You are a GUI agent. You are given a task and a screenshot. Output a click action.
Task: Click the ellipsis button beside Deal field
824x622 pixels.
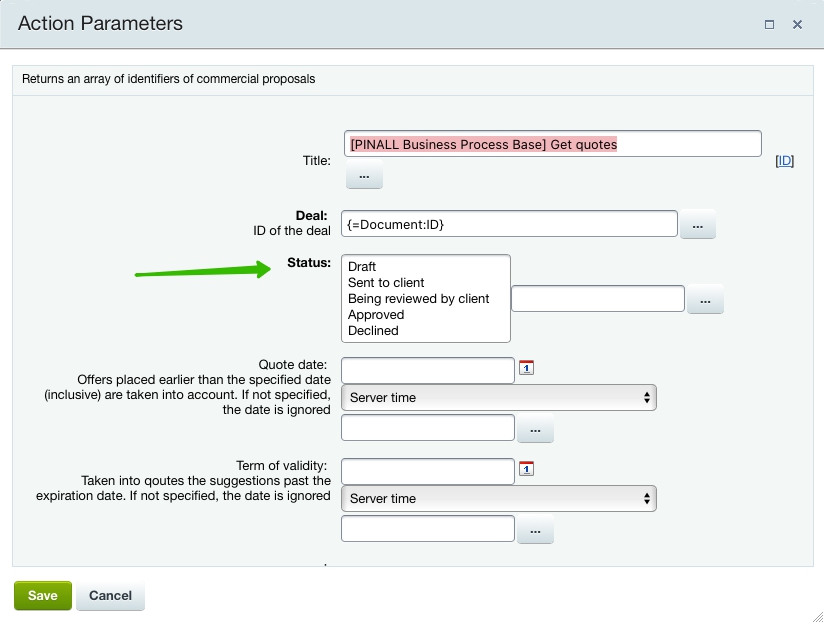point(697,226)
